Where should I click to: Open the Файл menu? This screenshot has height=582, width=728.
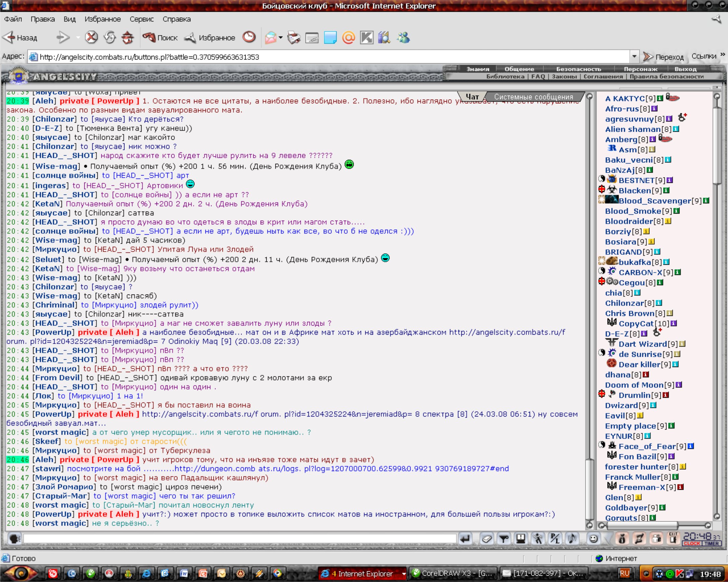(13, 19)
